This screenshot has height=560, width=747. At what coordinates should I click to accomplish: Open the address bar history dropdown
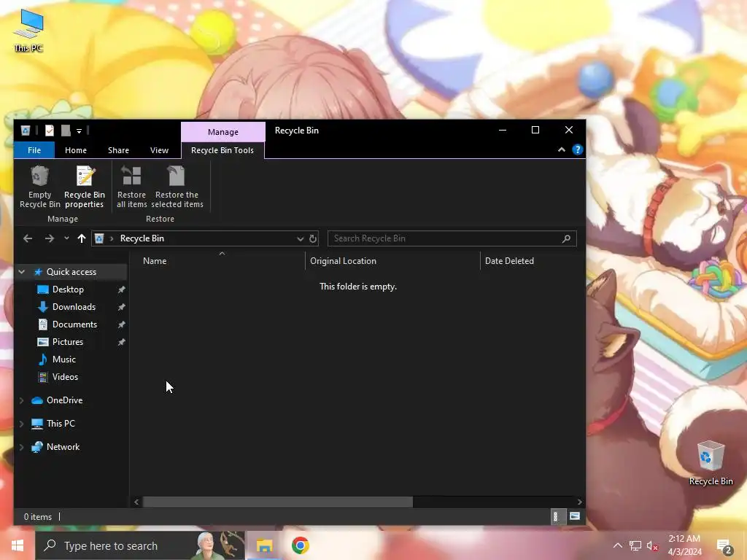tap(300, 238)
